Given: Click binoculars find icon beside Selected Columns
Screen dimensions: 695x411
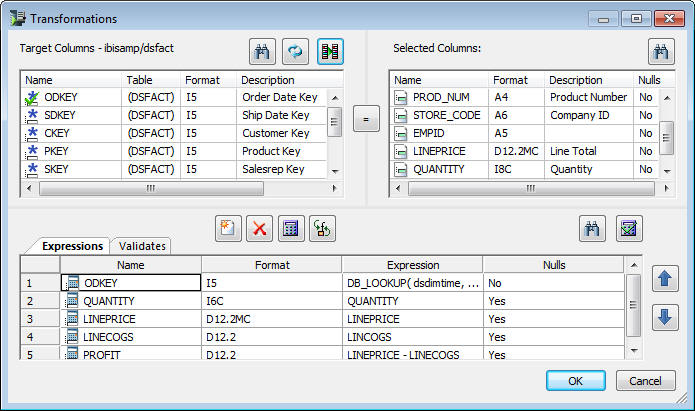Looking at the screenshot, I should pyautogui.click(x=661, y=52).
